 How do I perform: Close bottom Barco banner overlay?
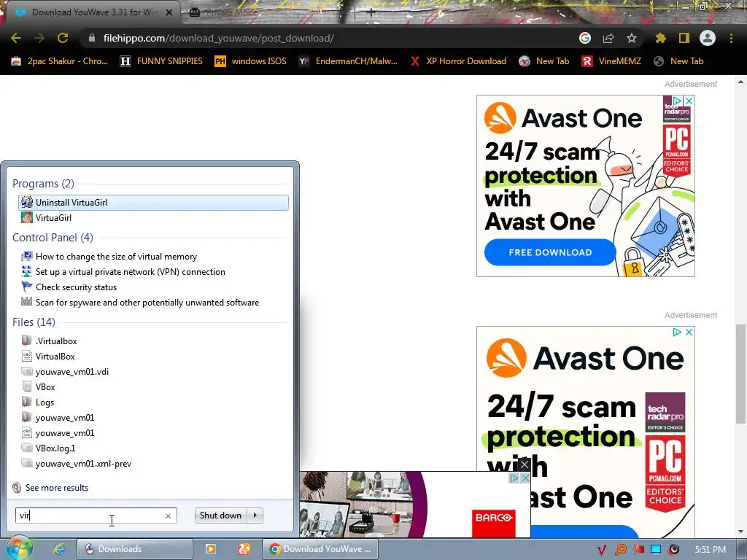click(524, 464)
